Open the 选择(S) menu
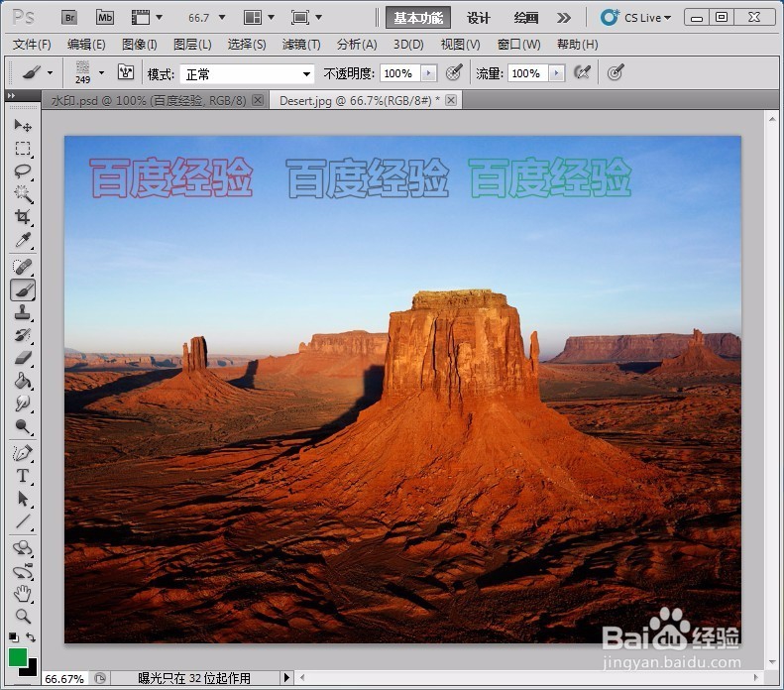The width and height of the screenshot is (784, 690). click(247, 45)
